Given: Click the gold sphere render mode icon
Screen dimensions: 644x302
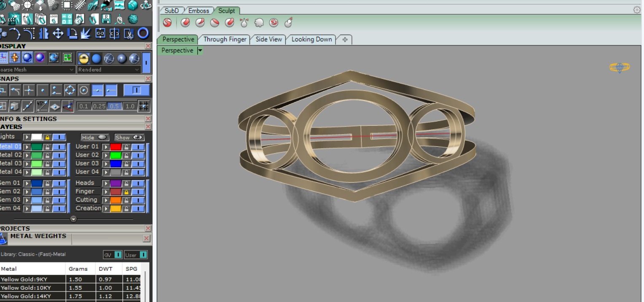Looking at the screenshot, I should click(x=83, y=58).
